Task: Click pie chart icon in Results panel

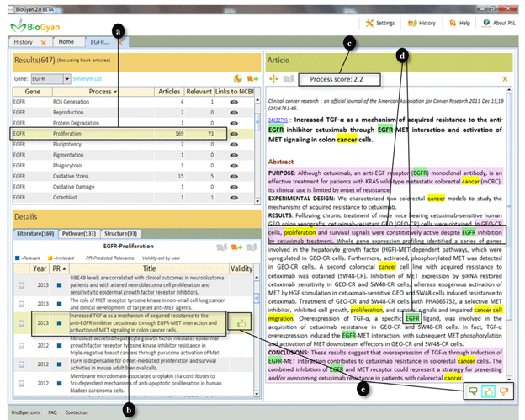Action: [x=238, y=79]
